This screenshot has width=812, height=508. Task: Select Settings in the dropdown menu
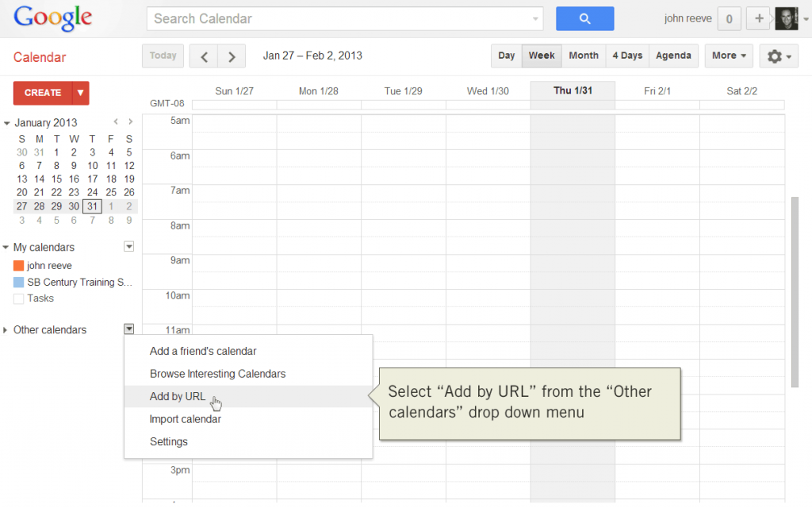pos(248,441)
